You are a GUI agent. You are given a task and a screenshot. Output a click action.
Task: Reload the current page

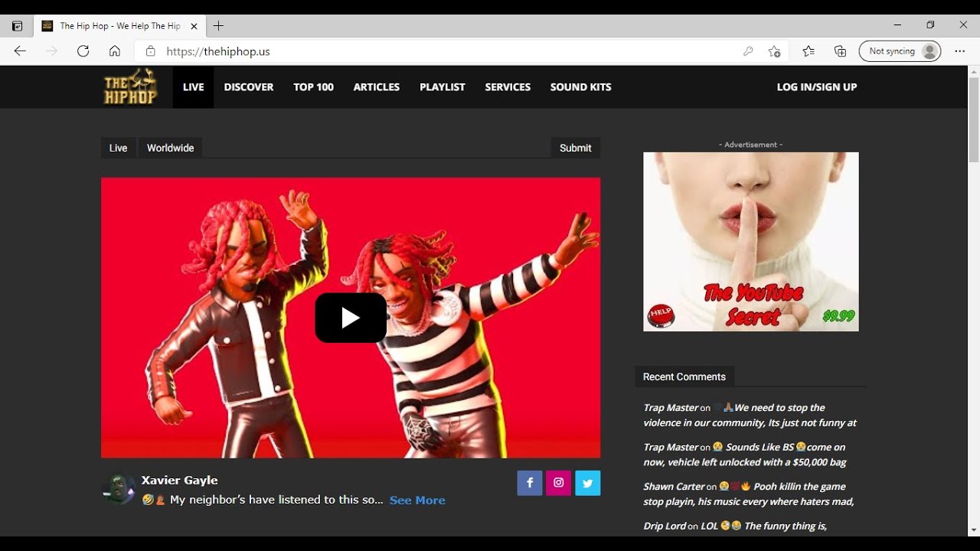83,51
